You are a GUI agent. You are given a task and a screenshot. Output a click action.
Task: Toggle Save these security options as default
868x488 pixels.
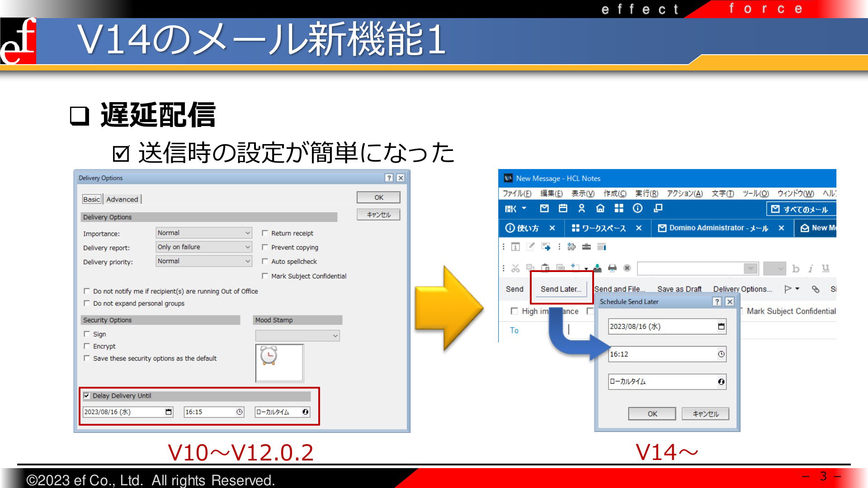point(87,358)
